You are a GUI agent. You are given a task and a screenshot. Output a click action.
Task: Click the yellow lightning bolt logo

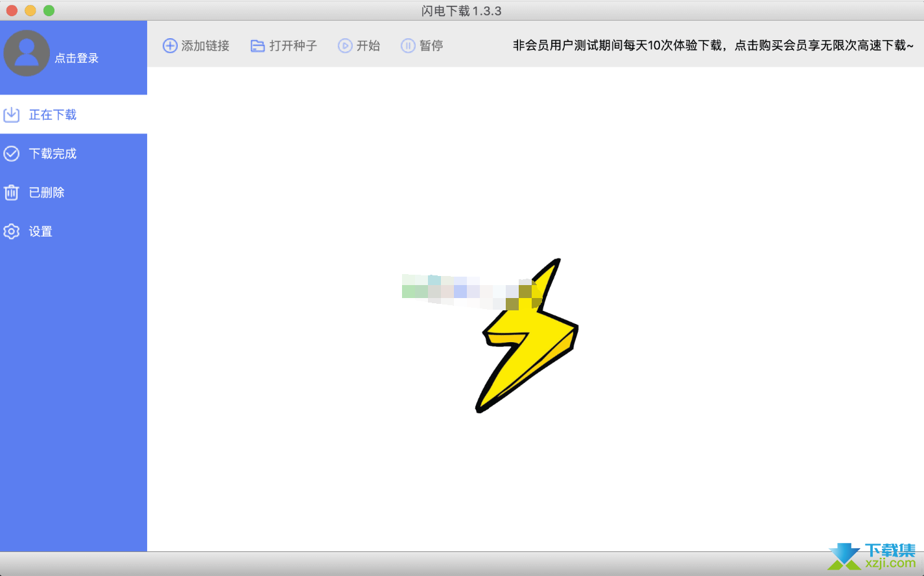point(528,336)
